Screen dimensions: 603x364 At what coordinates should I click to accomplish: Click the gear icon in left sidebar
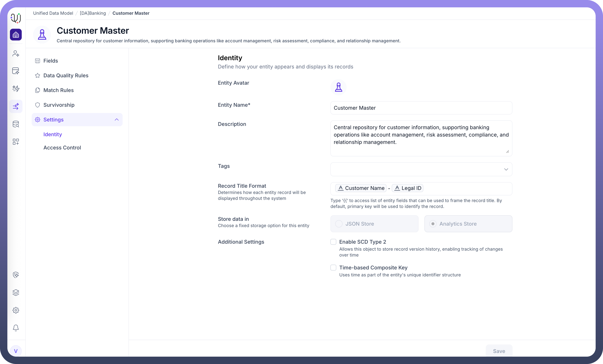[x=16, y=310]
